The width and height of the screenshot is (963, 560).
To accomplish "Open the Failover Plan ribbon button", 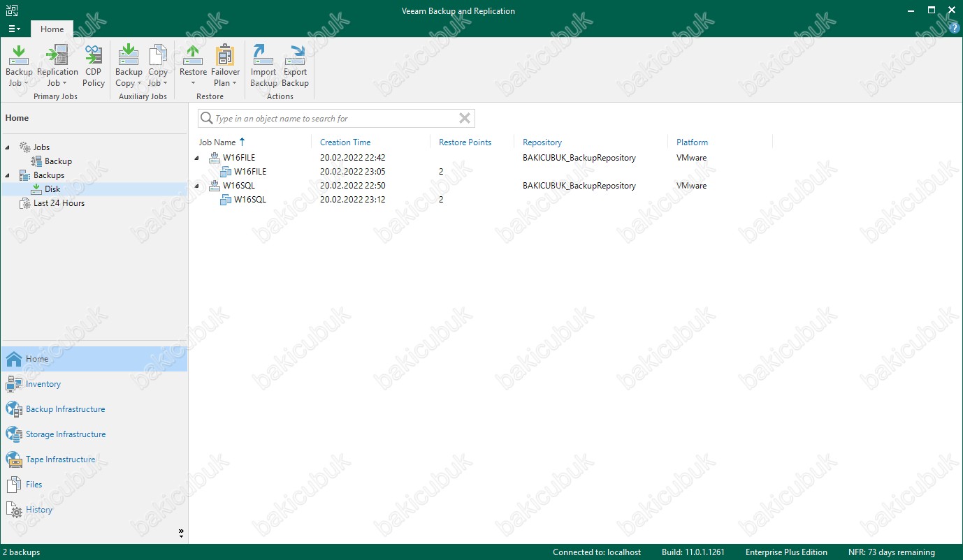I will pos(225,66).
